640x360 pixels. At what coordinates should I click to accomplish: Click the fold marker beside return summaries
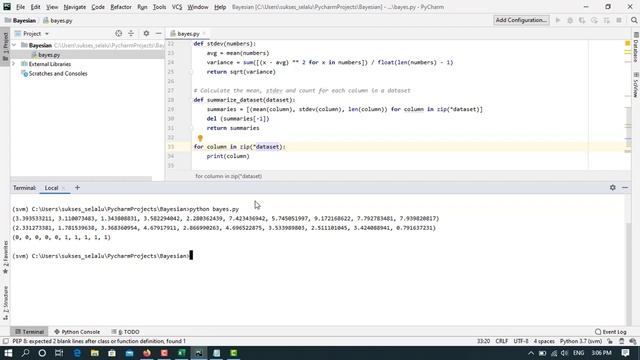[191, 128]
